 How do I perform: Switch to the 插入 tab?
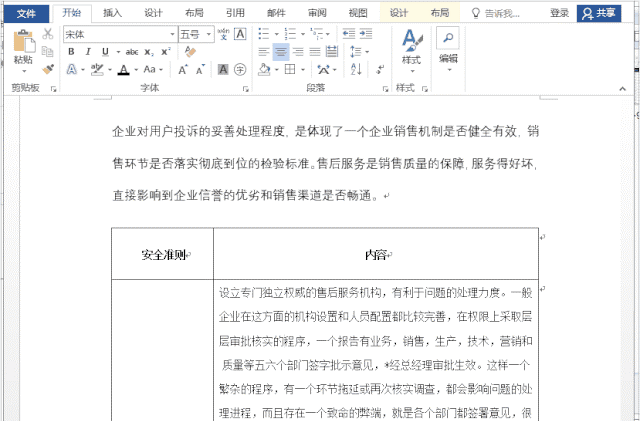tap(113, 13)
